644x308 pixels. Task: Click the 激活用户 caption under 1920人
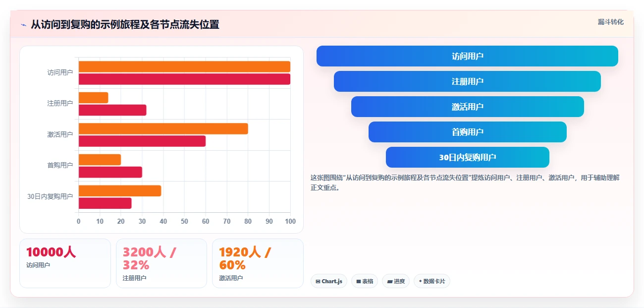[231, 278]
